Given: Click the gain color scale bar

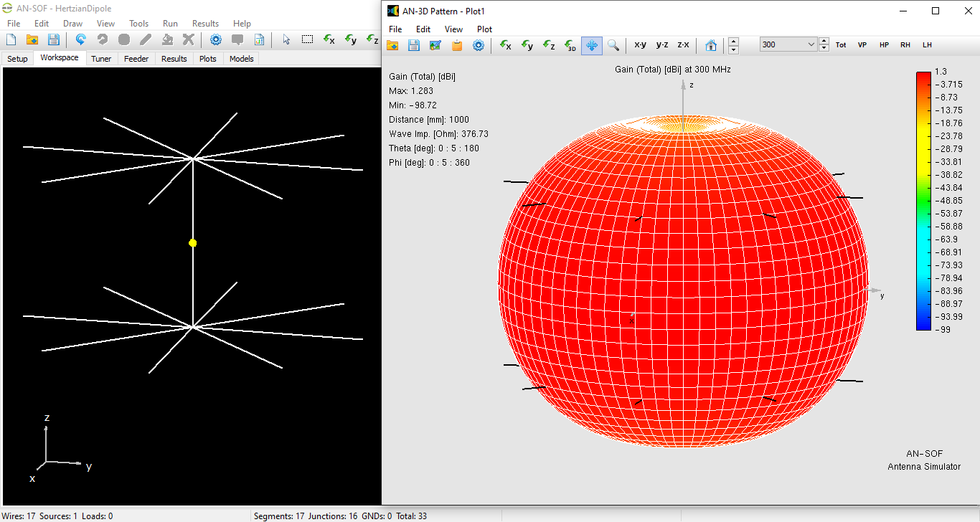Looking at the screenshot, I should [x=923, y=201].
